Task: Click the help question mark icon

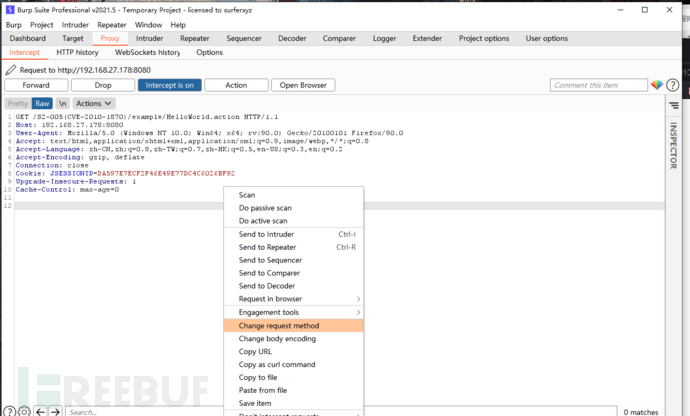Action: click(672, 86)
